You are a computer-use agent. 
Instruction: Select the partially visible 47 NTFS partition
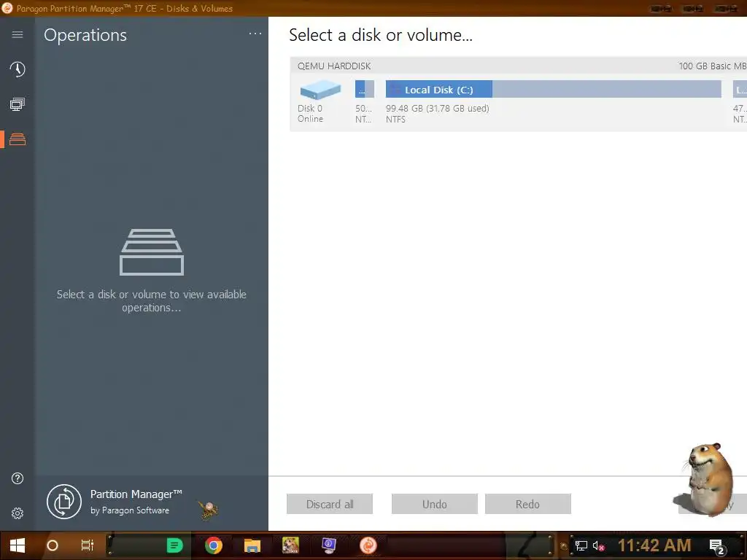[x=740, y=89]
